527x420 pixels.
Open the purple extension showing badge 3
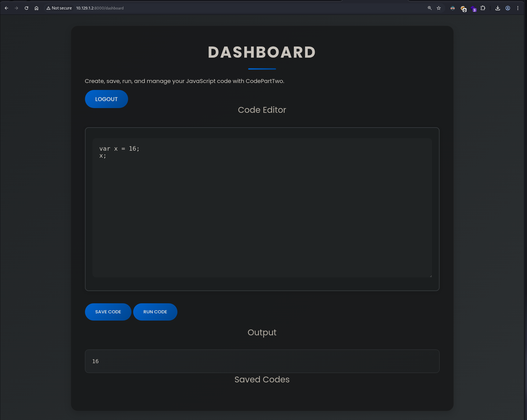(473, 8)
